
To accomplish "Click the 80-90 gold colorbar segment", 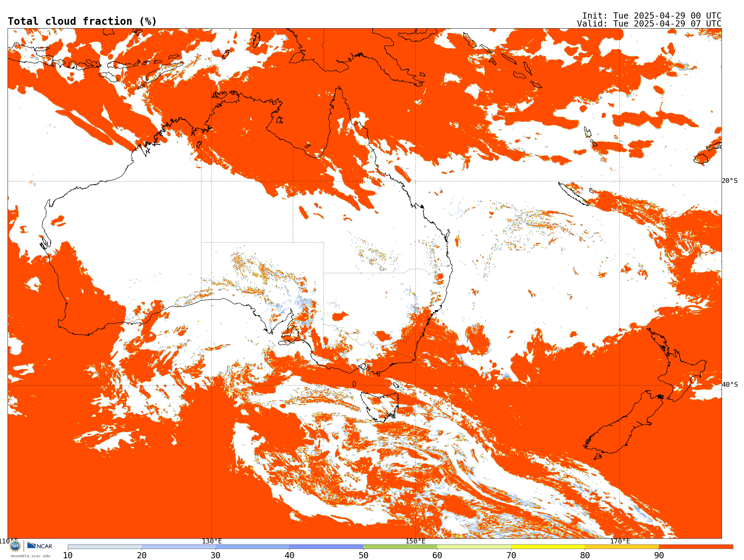I will [x=622, y=547].
